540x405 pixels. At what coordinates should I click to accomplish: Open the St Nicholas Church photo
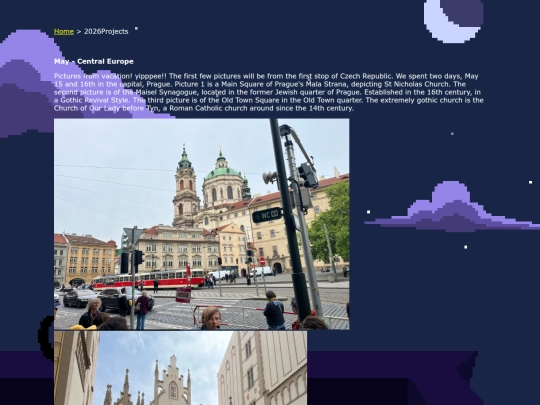[201, 224]
